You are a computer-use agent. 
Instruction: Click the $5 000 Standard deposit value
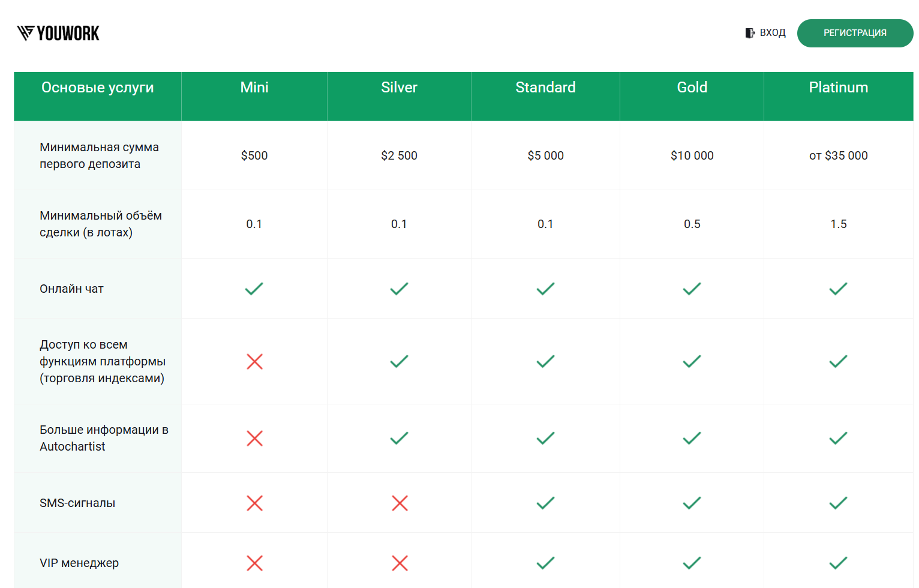(545, 155)
